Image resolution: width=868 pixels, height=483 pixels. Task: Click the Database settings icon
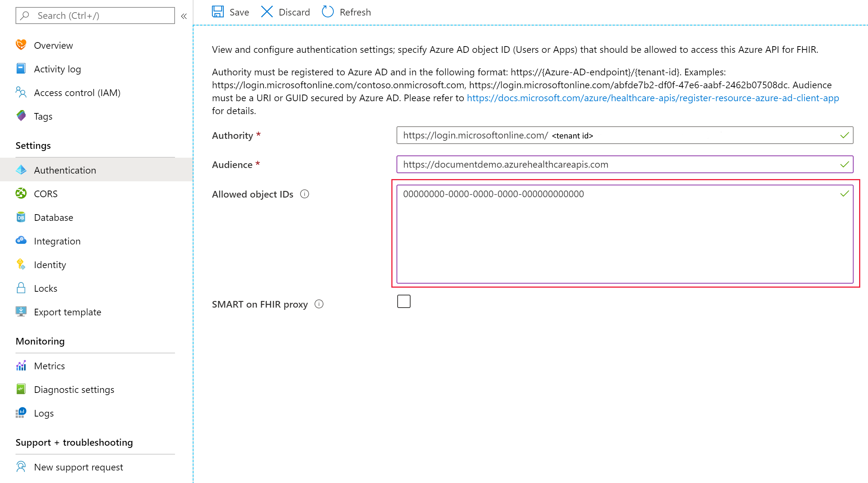(x=20, y=217)
